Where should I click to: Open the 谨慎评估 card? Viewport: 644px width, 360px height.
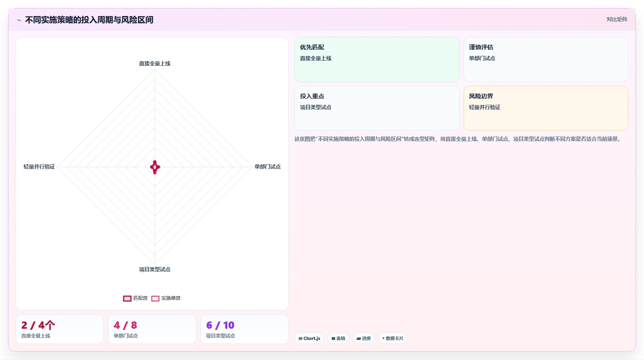tap(546, 59)
